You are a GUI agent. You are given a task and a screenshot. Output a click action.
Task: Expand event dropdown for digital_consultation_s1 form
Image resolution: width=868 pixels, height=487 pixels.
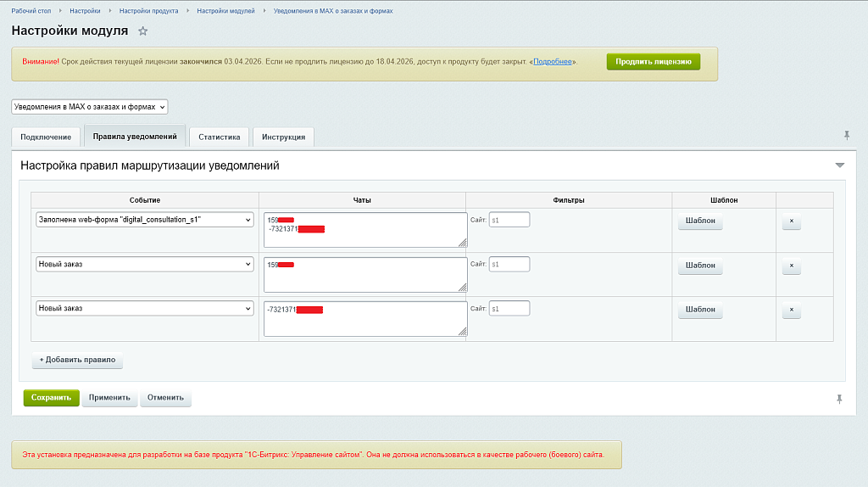[x=145, y=220]
